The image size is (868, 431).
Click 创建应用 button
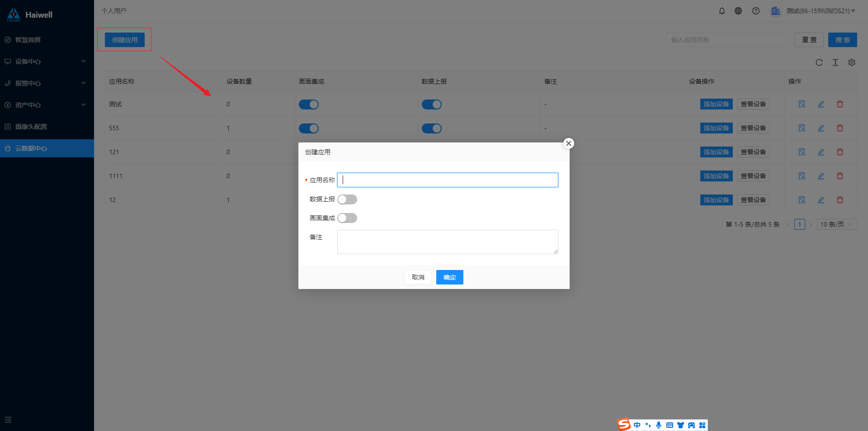(125, 40)
